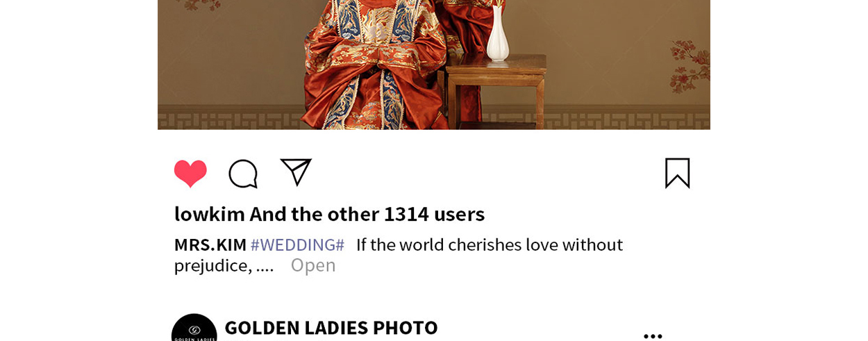Open the three-dots menu beside GOLDEN LADIES PHOTO
The height and width of the screenshot is (341, 868).
tap(653, 336)
